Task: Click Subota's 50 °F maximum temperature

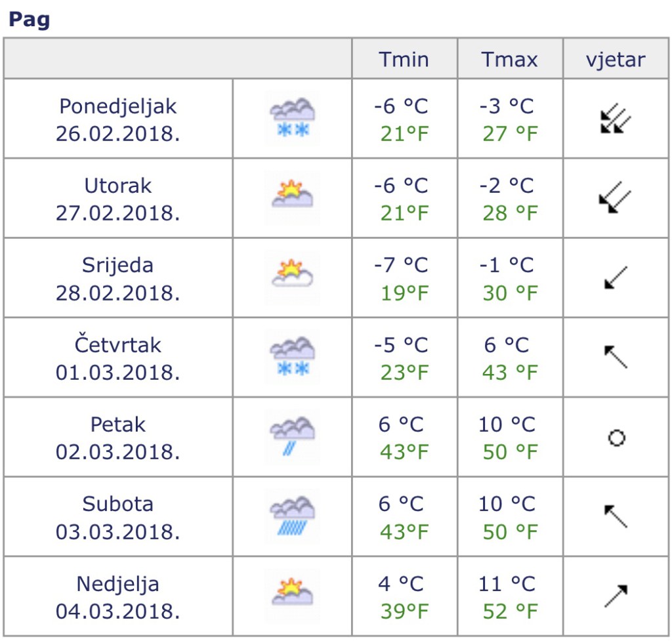Action: click(x=510, y=531)
